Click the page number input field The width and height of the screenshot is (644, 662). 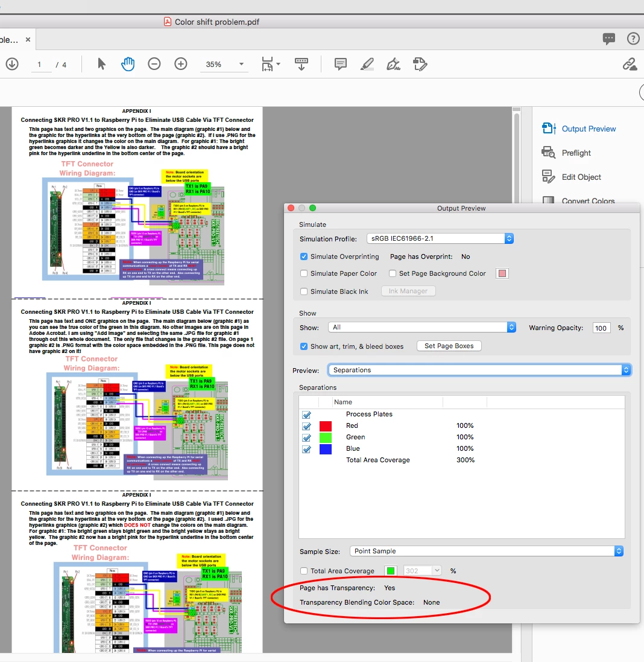pos(42,65)
